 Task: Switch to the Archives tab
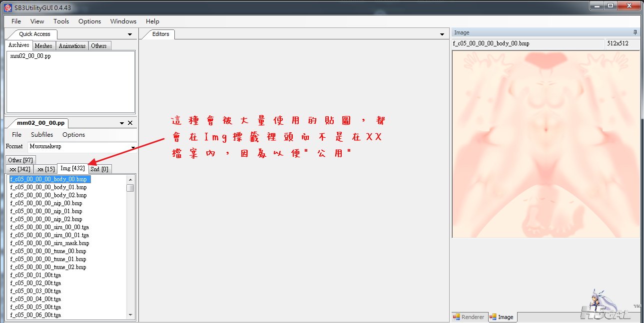(18, 45)
